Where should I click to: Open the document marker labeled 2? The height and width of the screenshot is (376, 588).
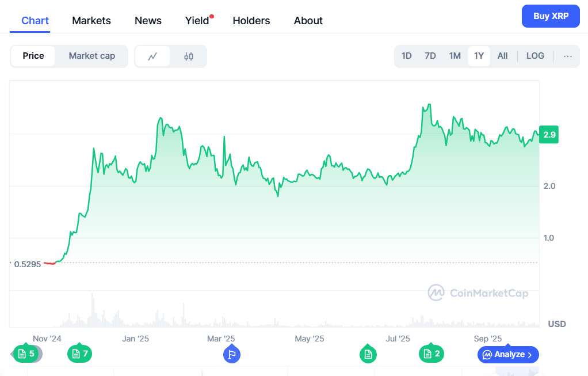coord(432,354)
